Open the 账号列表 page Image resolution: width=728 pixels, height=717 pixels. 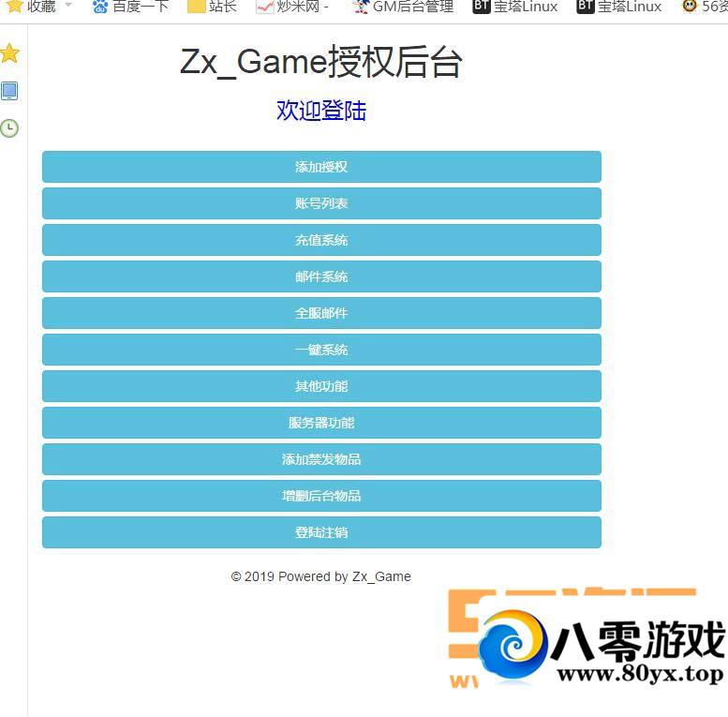[321, 203]
